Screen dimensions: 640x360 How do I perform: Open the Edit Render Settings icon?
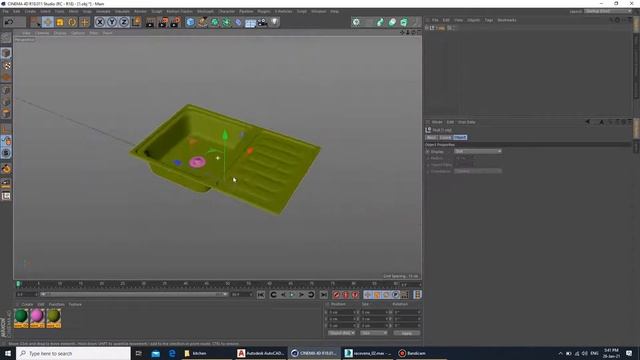(x=176, y=22)
